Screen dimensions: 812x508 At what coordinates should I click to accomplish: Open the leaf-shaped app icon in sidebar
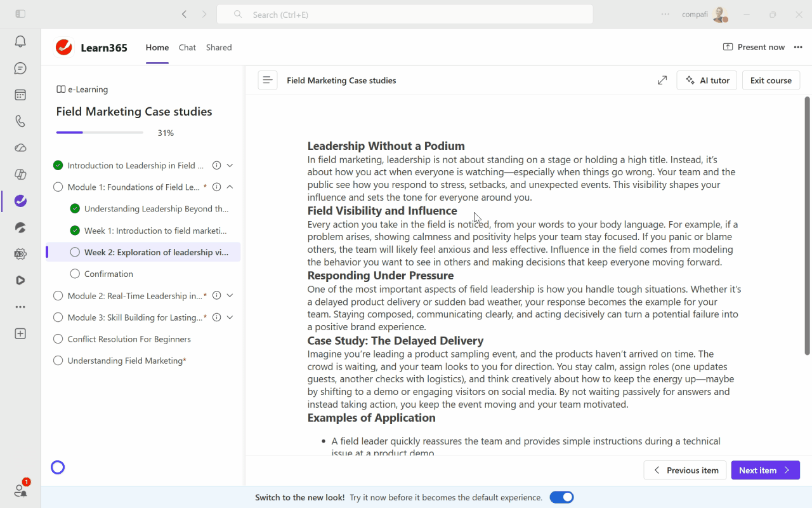pos(20,227)
